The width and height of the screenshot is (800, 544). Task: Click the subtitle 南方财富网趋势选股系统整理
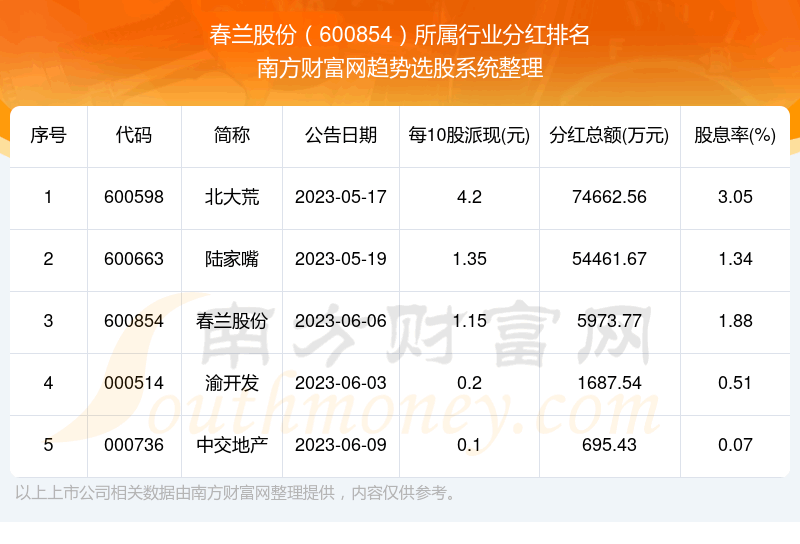399,68
